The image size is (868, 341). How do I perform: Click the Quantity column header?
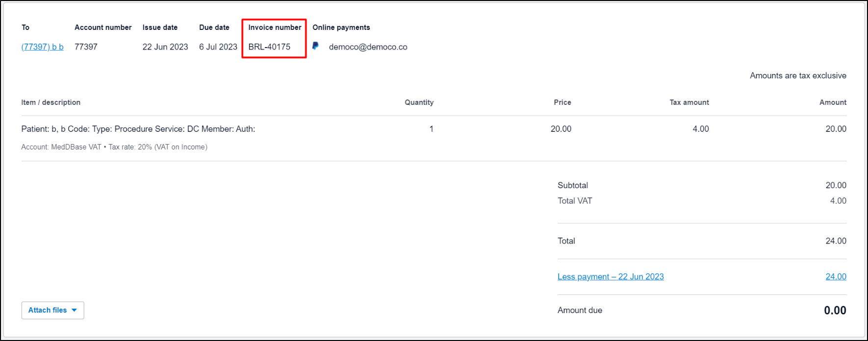pos(419,102)
